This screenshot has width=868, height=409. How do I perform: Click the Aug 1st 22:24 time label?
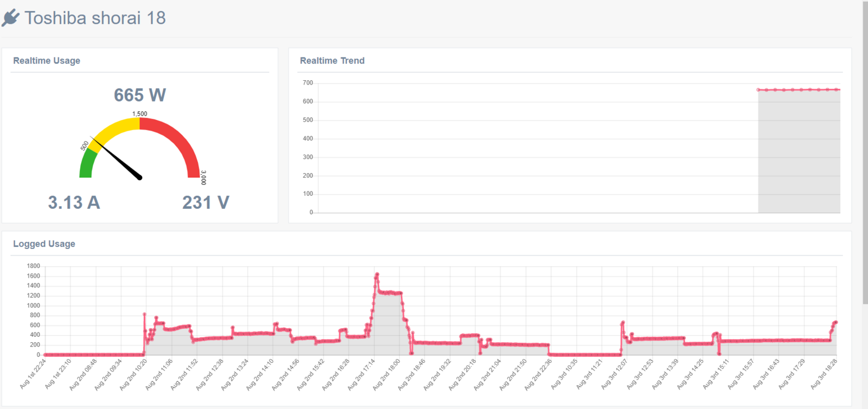tap(33, 374)
